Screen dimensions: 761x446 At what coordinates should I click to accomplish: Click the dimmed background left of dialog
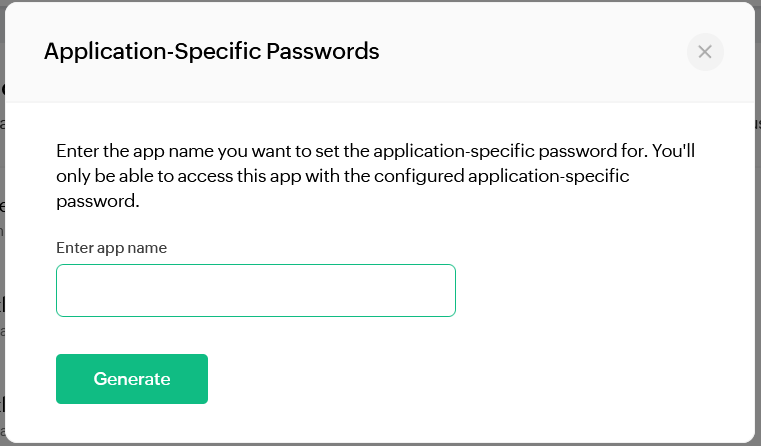pos(2,243)
